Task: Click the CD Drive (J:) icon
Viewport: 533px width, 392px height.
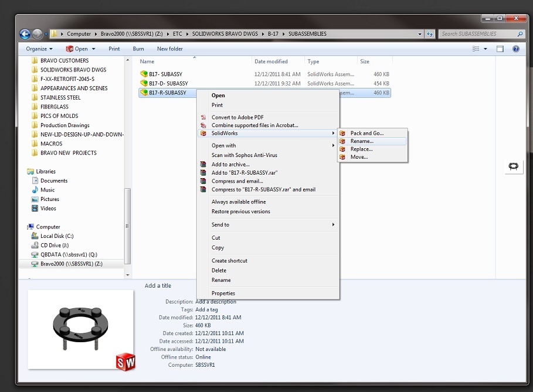Action: point(35,245)
